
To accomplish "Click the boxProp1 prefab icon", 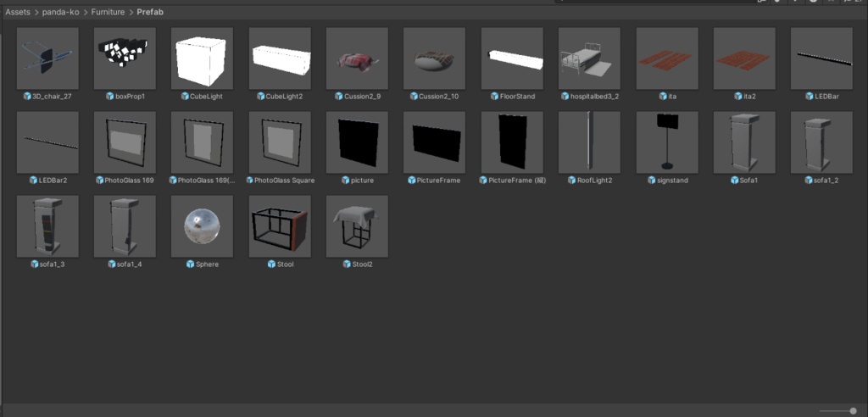I will pos(125,58).
